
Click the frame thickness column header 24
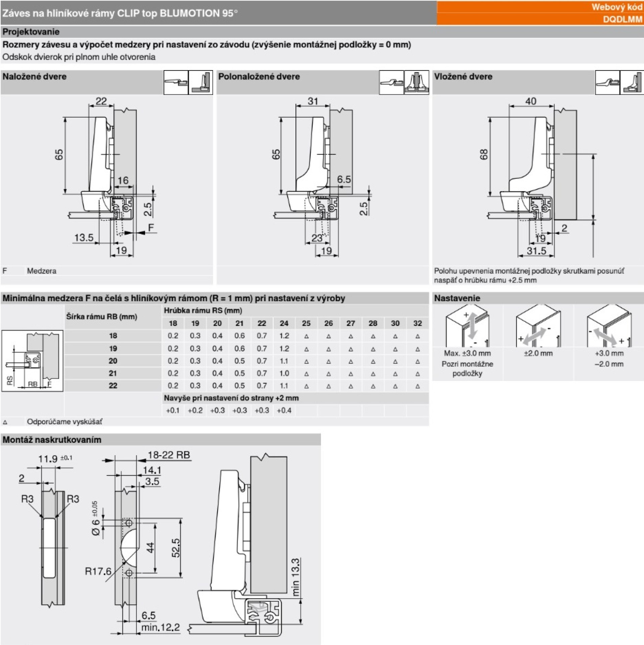click(x=284, y=323)
